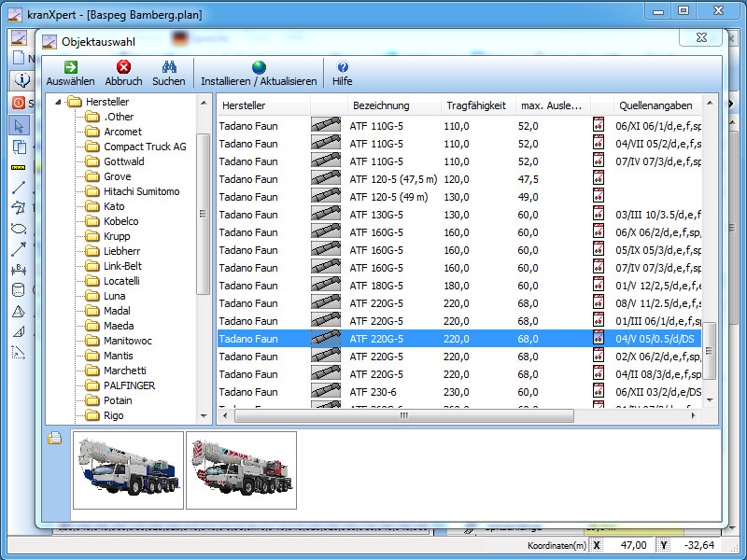
Task: Collapse the Hersteller root tree node
Action: pos(60,102)
